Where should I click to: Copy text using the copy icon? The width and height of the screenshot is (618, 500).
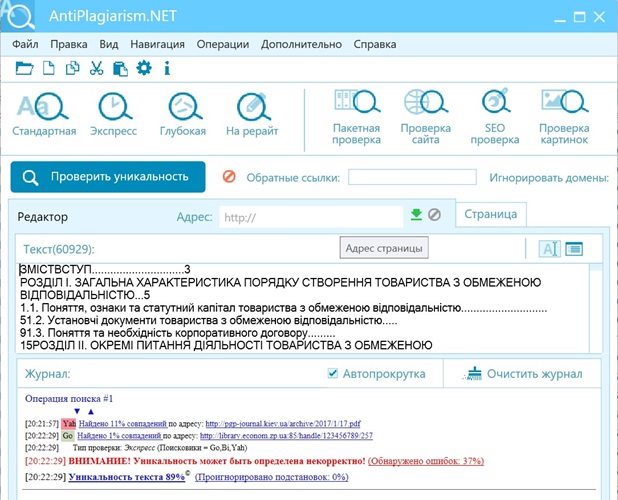[73, 68]
